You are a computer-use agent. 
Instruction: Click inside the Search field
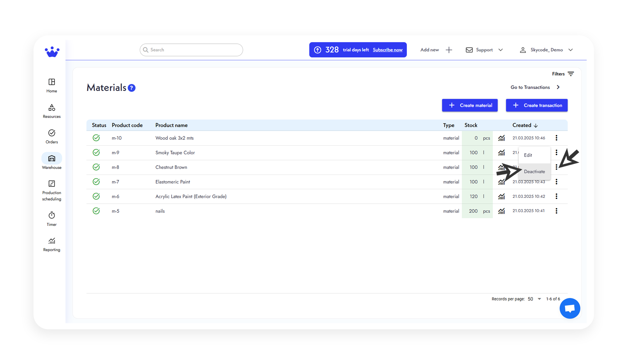191,50
